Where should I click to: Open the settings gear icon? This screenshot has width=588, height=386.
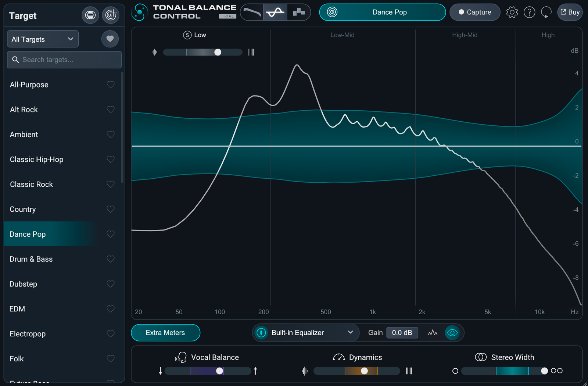(x=512, y=12)
